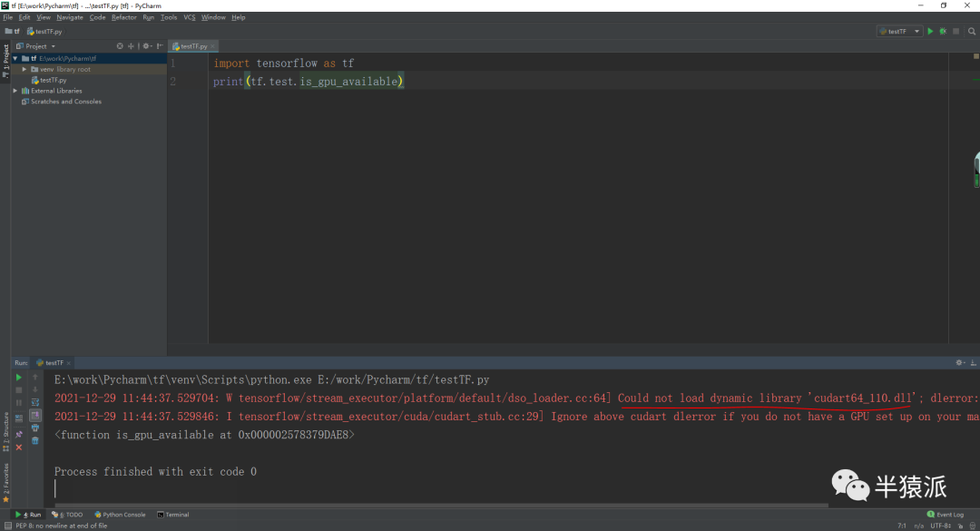Toggle Scroll to End in Run console
Image resolution: width=980 pixels, height=531 pixels.
click(x=35, y=416)
